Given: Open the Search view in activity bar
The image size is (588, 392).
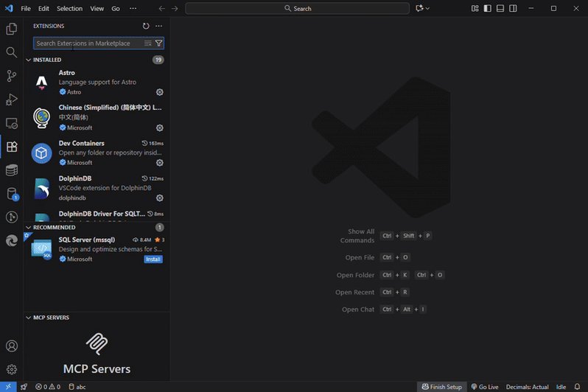Looking at the screenshot, I should pos(12,52).
